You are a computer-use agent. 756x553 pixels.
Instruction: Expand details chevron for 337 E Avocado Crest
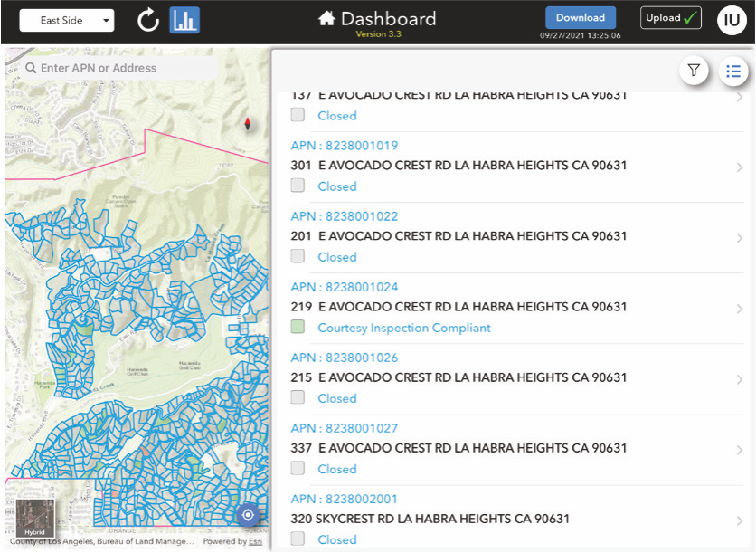coord(739,450)
